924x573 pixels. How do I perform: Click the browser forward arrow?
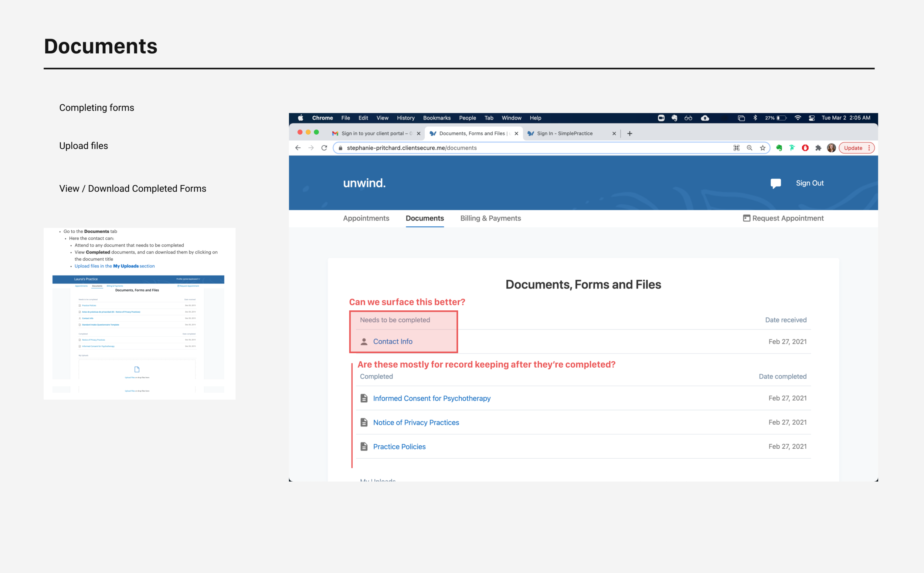tap(311, 148)
